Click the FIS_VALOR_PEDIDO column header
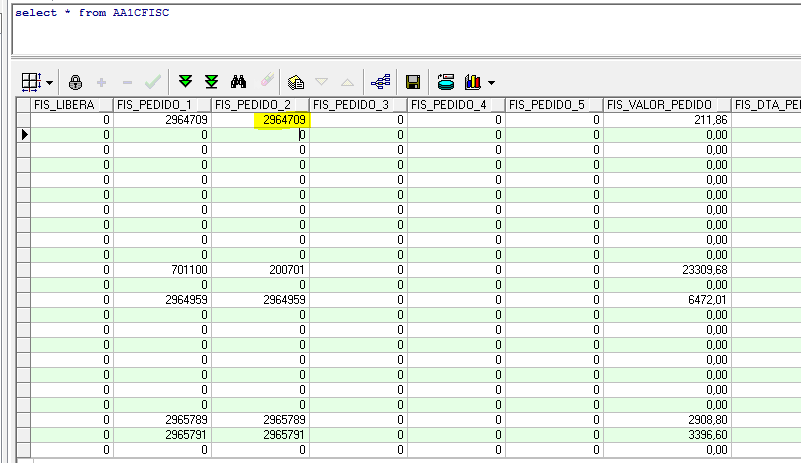 click(x=667, y=105)
